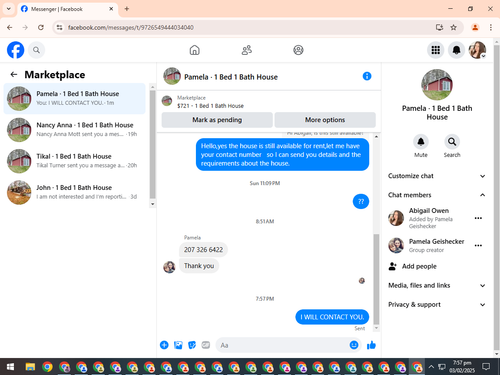Open the Facebook search magnifier
This screenshot has height=375, width=500.
[x=36, y=50]
